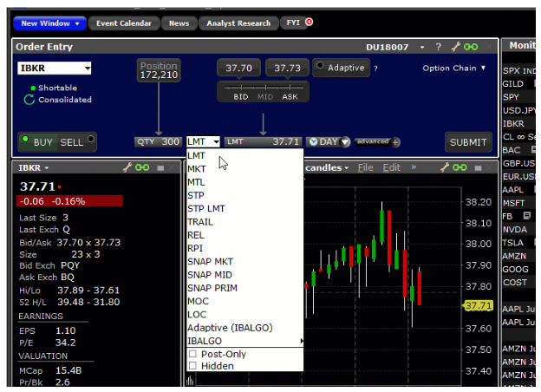Click the IBKR quote panel wrench icon
Image resolution: width=541 pixels, height=392 pixels.
[127, 167]
